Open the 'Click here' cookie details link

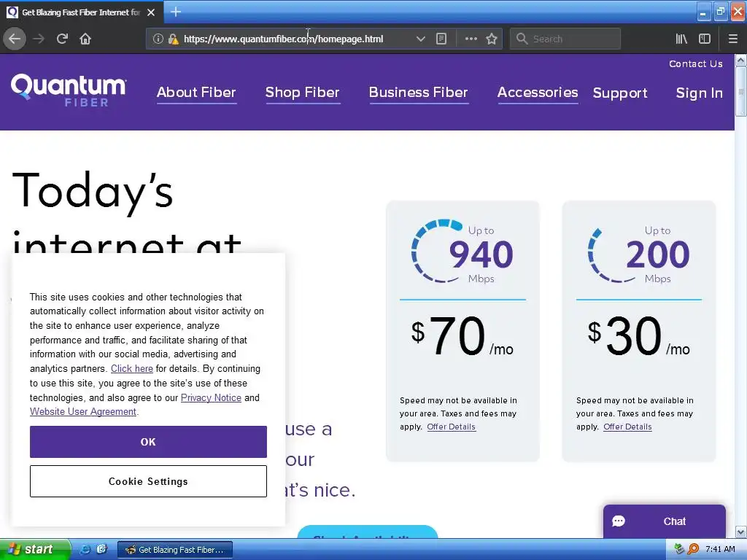pos(132,368)
